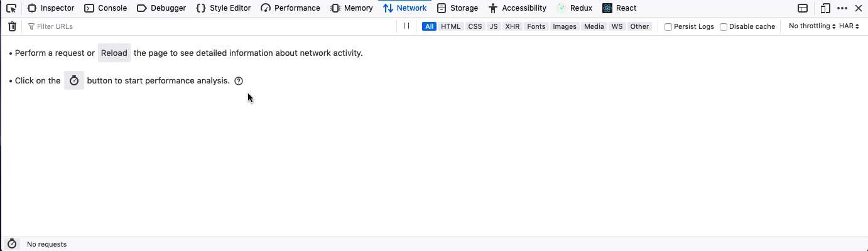The height and width of the screenshot is (251, 868).
Task: Activate the element picker icon
Action: (11, 8)
